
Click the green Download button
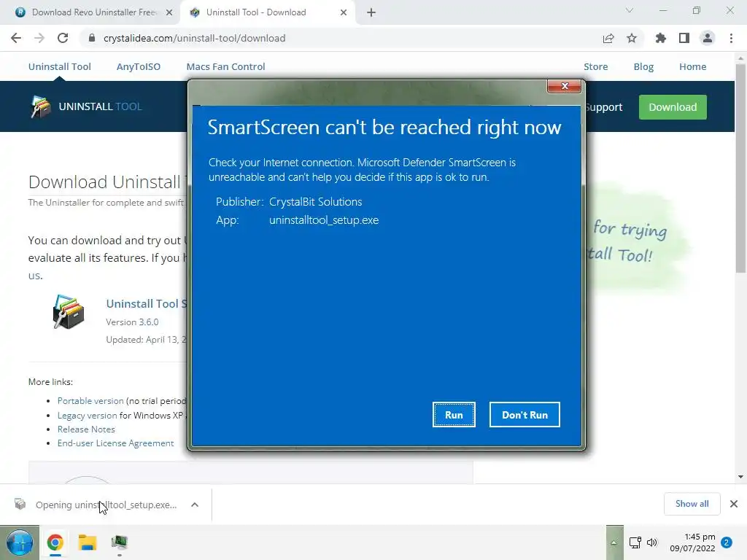[673, 107]
